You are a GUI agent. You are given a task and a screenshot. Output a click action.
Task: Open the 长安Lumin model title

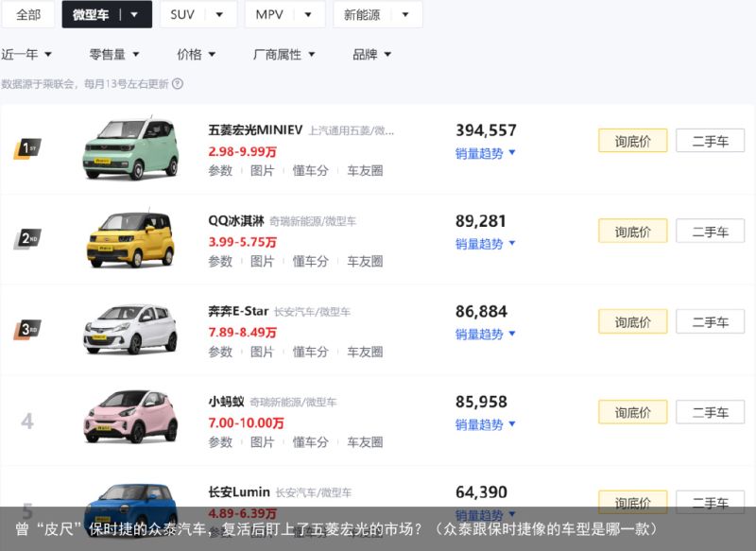click(x=239, y=491)
